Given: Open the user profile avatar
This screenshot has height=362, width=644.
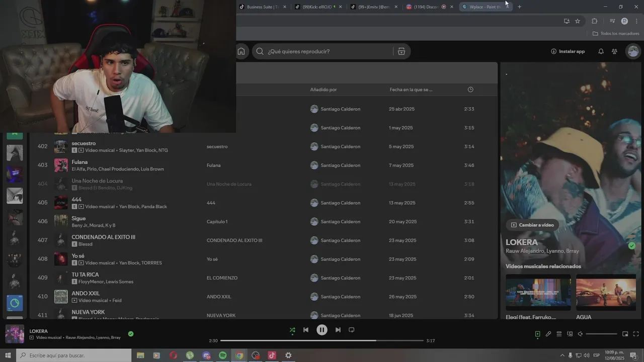Looking at the screenshot, I should click(633, 51).
